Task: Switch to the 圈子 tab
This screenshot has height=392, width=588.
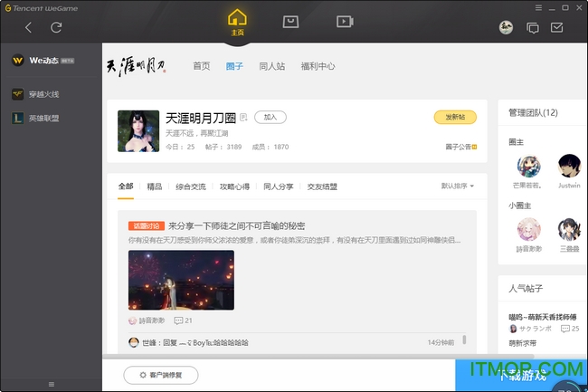Action: point(234,66)
